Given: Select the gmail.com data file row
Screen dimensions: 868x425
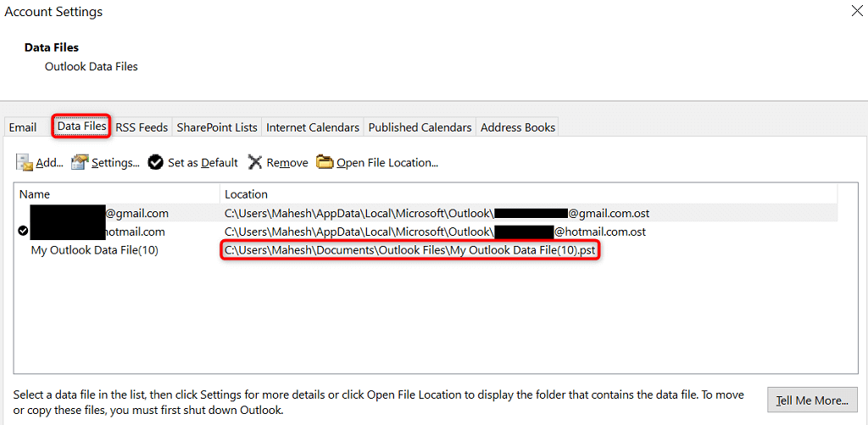Looking at the screenshot, I should [426, 213].
